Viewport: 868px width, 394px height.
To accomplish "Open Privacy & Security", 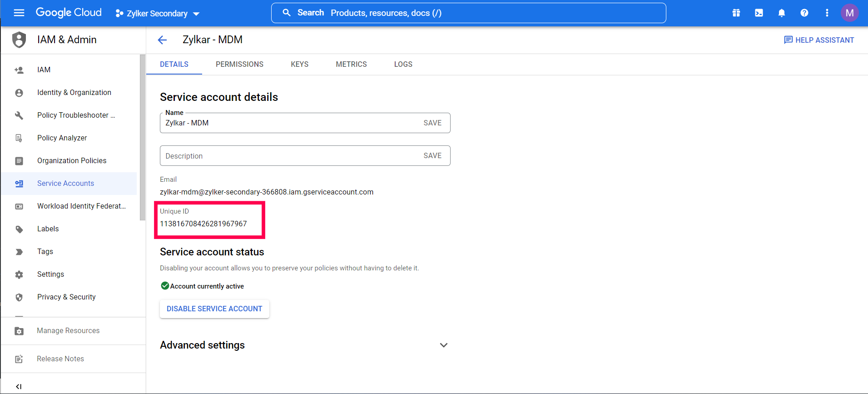I will [x=66, y=297].
